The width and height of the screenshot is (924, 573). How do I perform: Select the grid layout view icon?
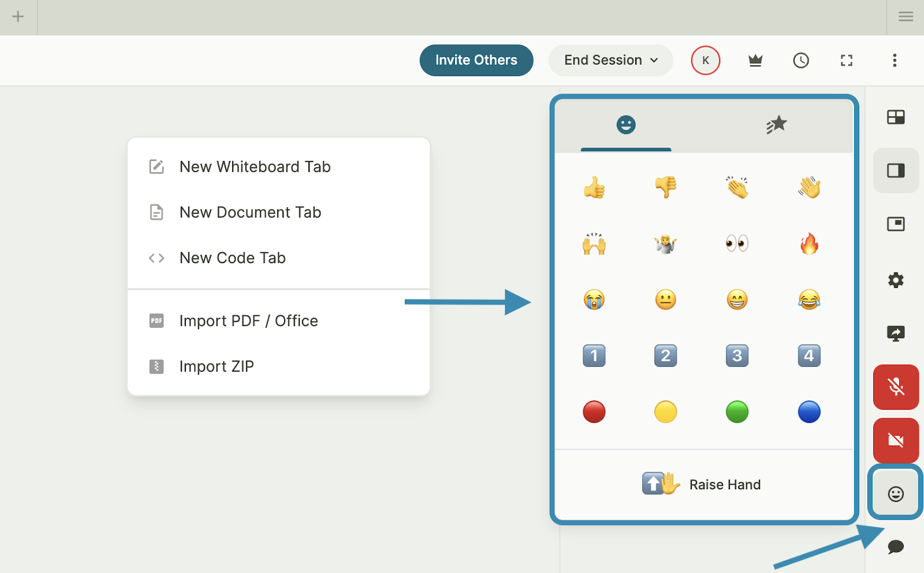tap(895, 117)
